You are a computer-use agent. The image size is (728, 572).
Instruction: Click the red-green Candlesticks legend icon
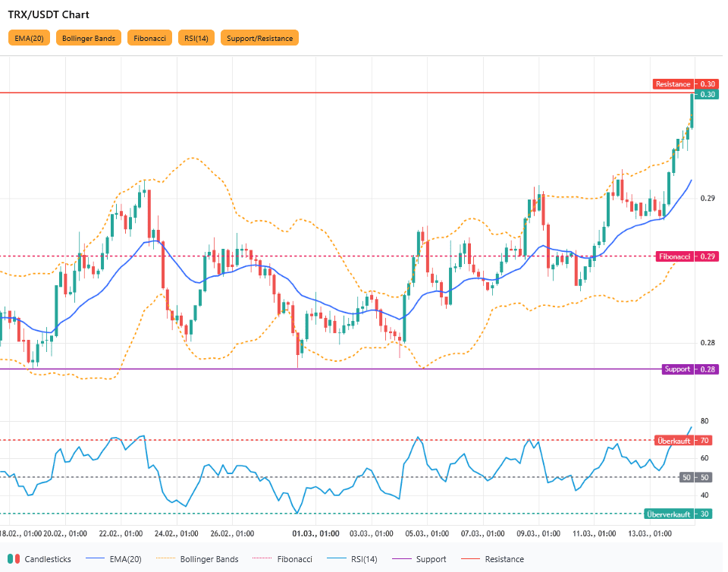[x=13, y=559]
